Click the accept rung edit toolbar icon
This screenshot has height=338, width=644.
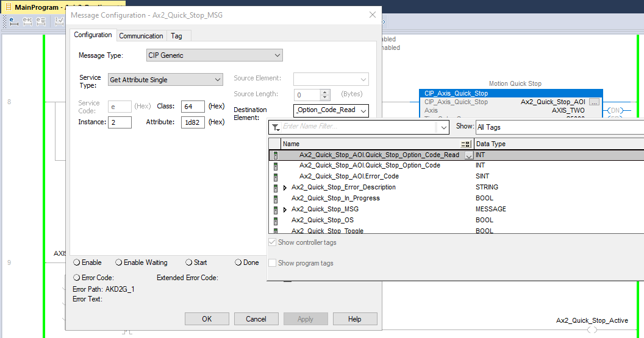27,21
